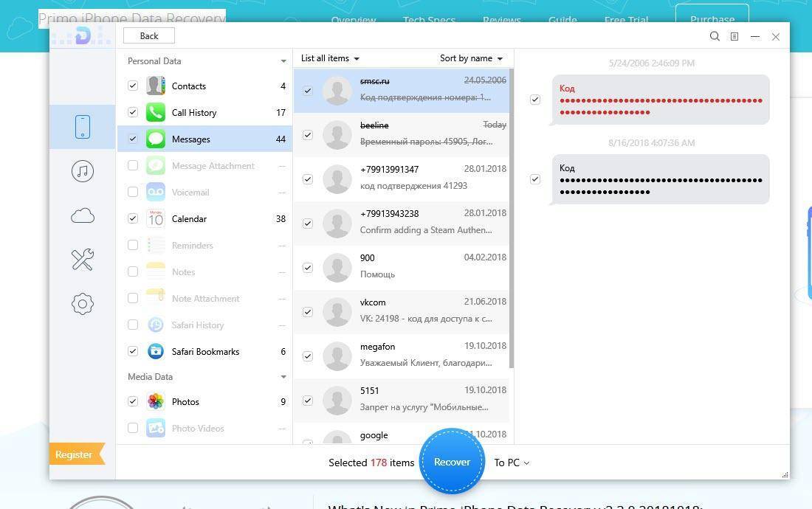Expand the To PC destination dropdown
This screenshot has height=509, width=812.
(512, 463)
